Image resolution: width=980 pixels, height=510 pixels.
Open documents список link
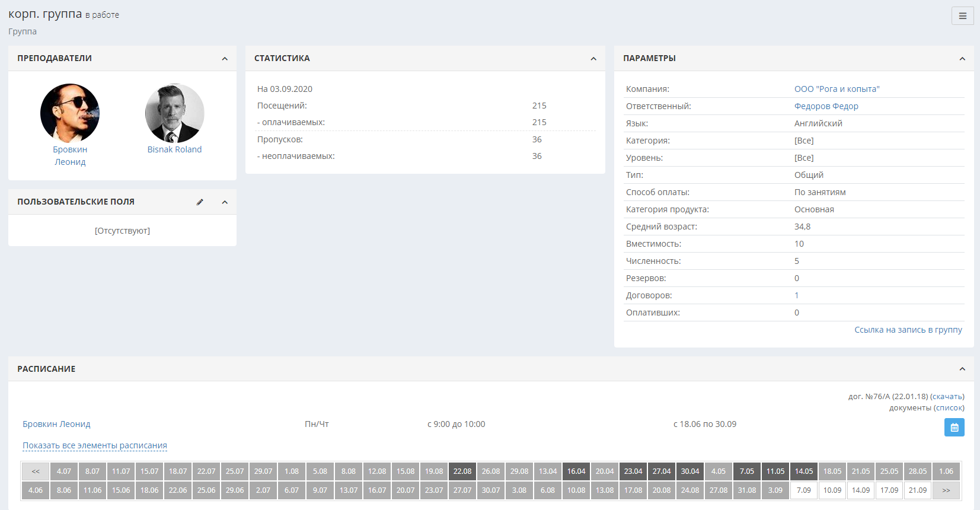(x=949, y=407)
